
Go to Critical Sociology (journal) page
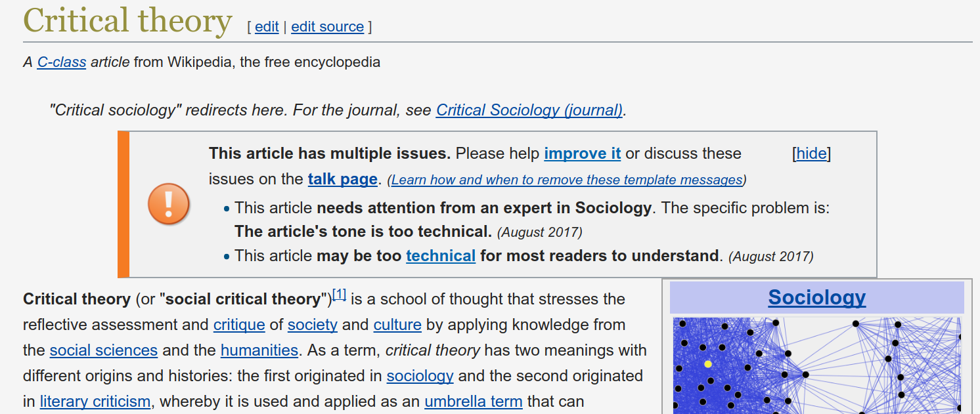pos(529,110)
